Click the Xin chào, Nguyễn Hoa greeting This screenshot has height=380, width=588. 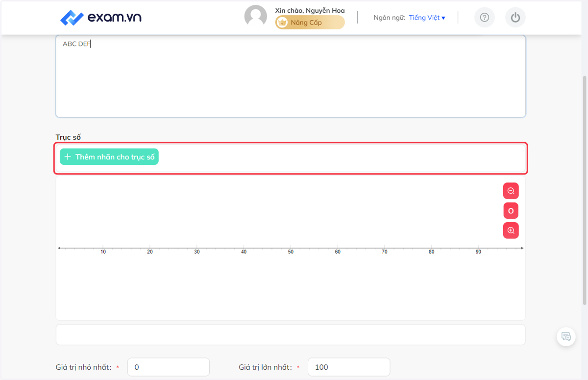coord(310,10)
